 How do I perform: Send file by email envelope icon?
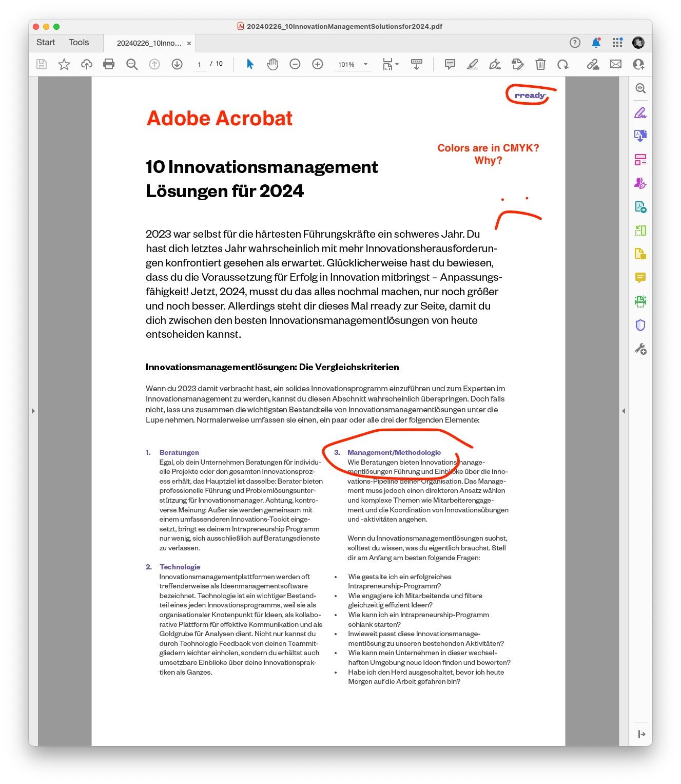pos(616,64)
